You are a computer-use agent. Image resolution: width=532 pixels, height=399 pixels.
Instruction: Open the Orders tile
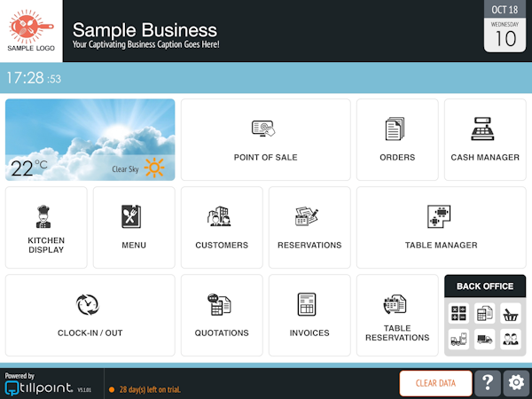pos(397,139)
